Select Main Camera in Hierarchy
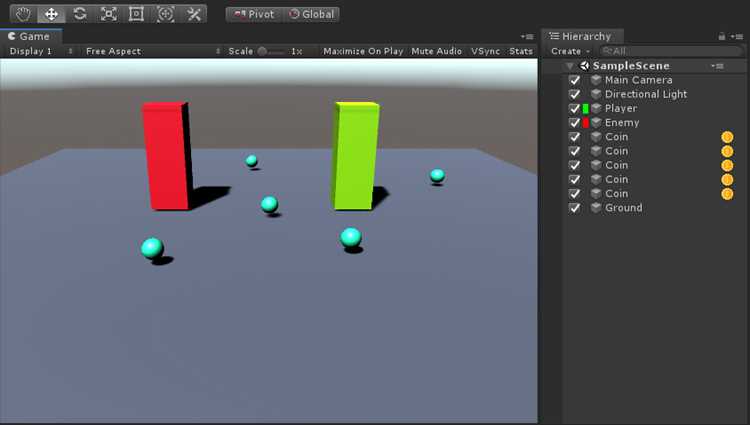750x425 pixels. point(639,80)
